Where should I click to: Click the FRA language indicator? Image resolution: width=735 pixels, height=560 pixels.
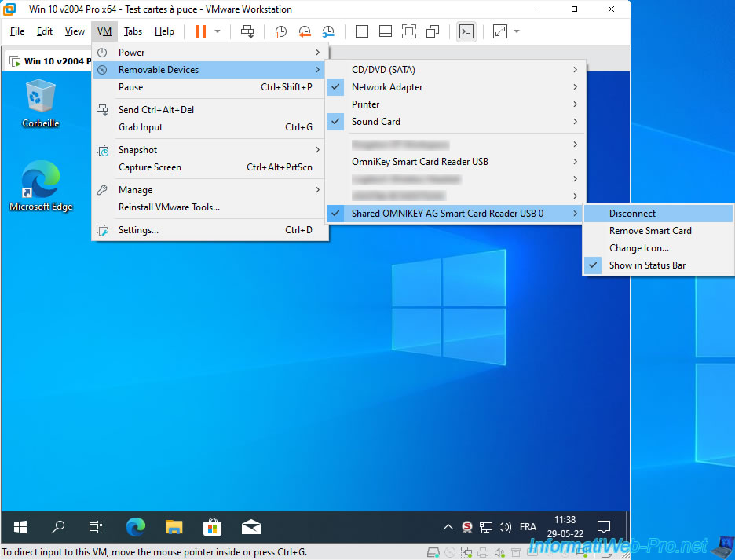(528, 527)
